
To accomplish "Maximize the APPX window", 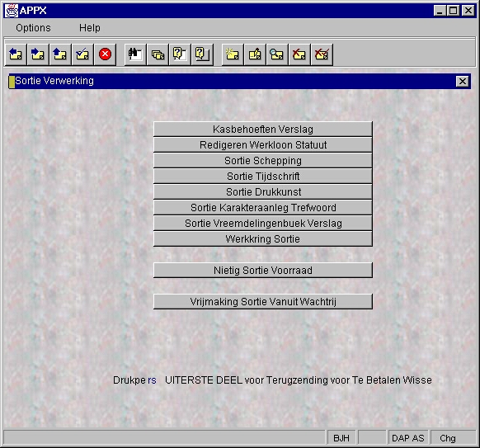I will [454, 11].
